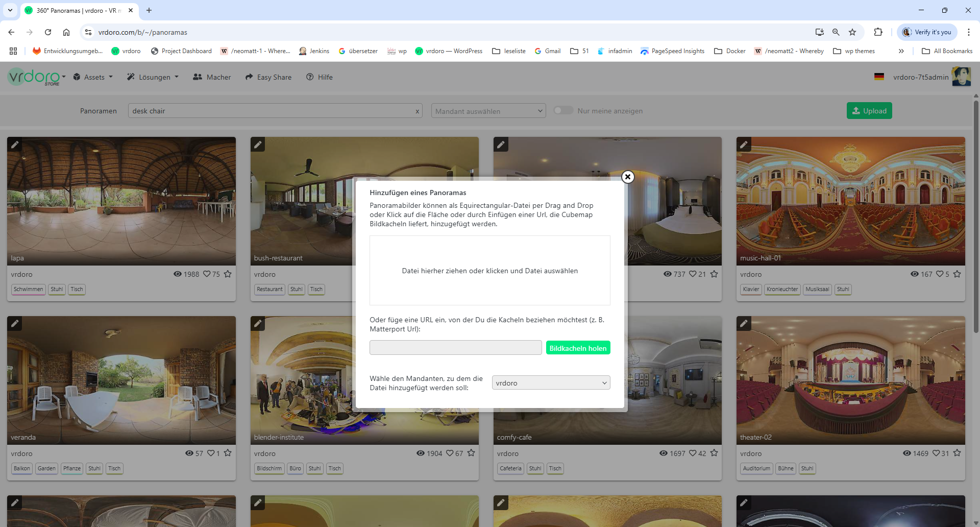
Task: Click the German flag language icon
Action: 879,77
